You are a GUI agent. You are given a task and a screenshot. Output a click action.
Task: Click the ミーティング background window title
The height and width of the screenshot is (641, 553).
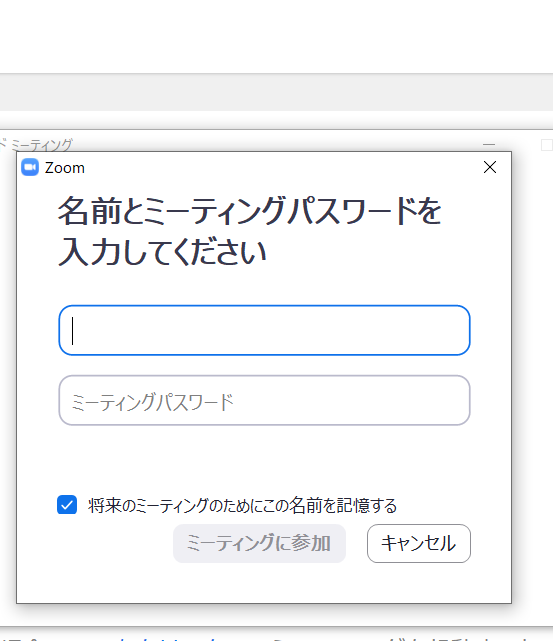tap(41, 145)
